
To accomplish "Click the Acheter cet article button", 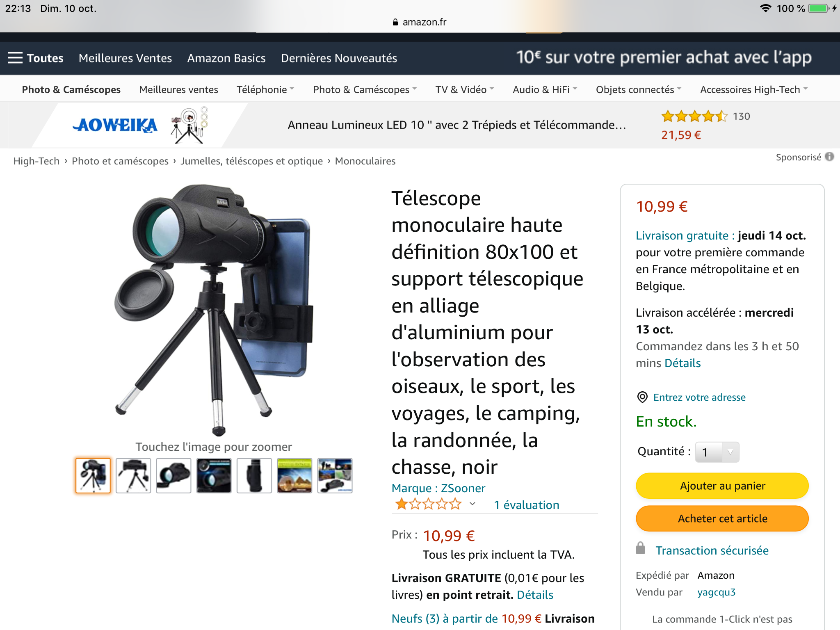I will coord(722,518).
